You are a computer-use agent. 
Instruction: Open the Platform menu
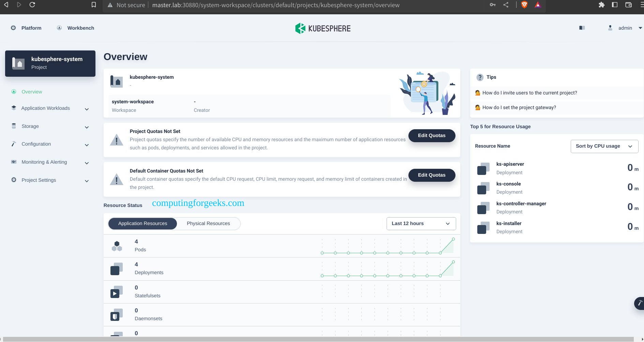point(26,28)
